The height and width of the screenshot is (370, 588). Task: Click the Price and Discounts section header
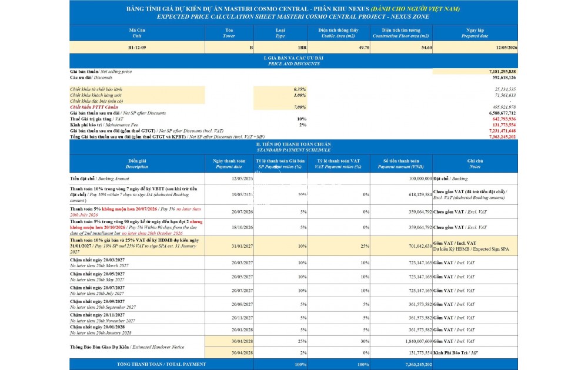293,60
